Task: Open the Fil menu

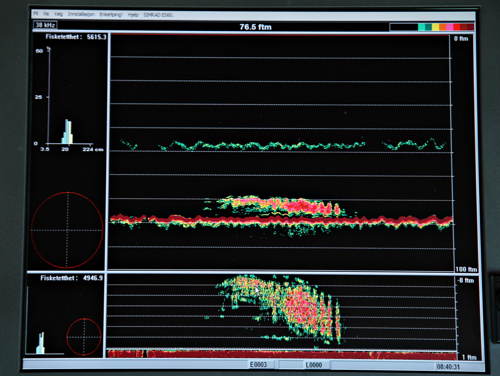Action: pyautogui.click(x=36, y=14)
